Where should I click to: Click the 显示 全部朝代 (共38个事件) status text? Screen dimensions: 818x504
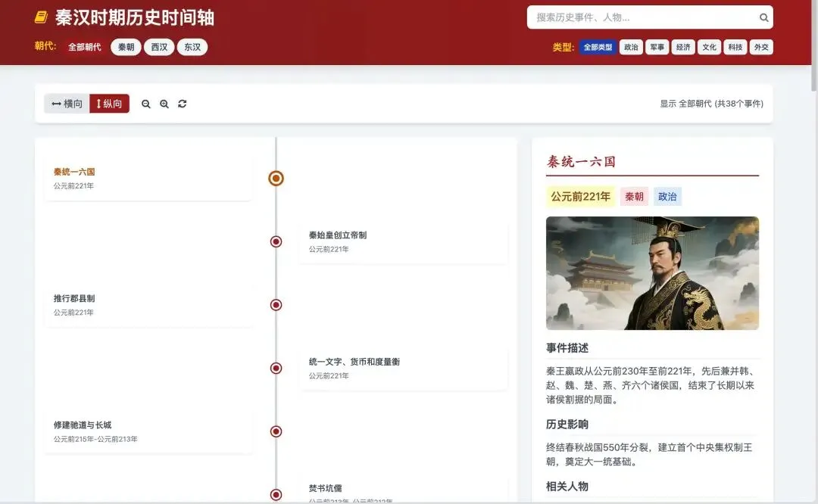click(x=711, y=104)
